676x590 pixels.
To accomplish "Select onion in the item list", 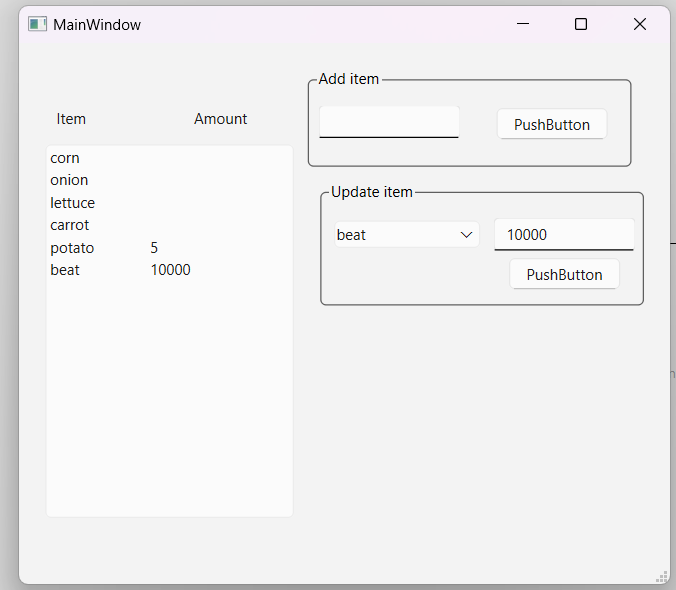I will click(x=69, y=180).
